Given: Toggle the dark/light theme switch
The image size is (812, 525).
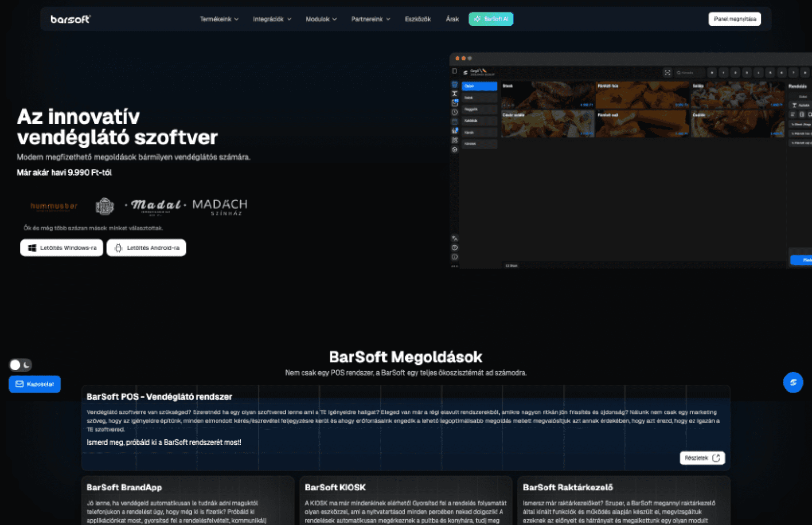Looking at the screenshot, I should pos(20,365).
